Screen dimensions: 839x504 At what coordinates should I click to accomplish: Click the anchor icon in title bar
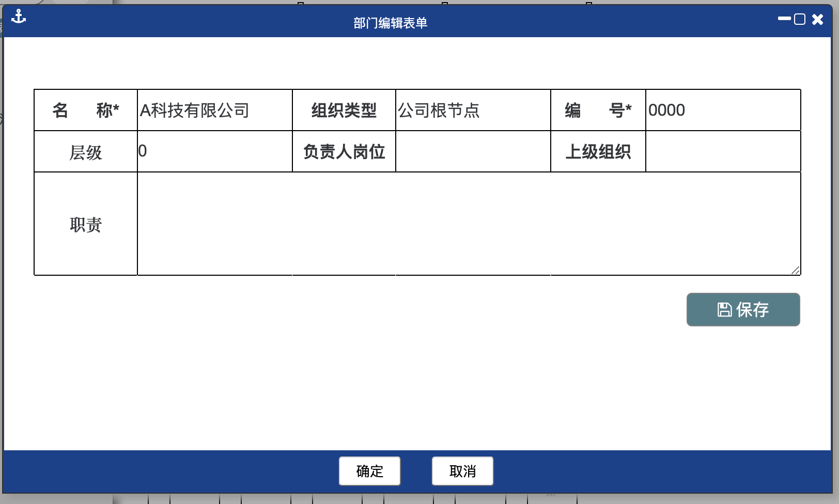(x=19, y=17)
